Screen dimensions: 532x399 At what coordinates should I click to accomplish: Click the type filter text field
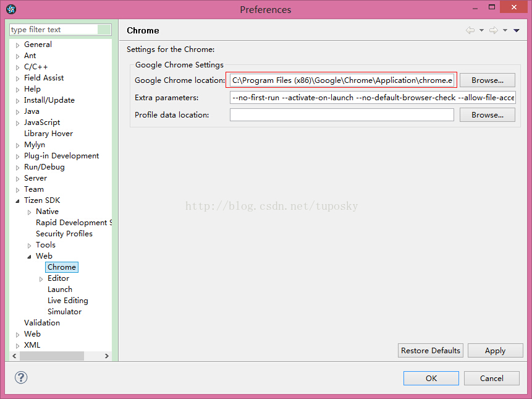point(61,30)
